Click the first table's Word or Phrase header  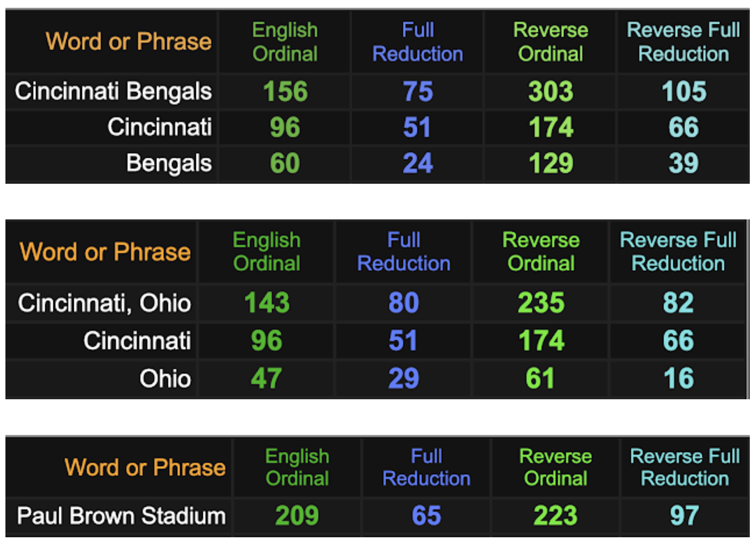pyautogui.click(x=129, y=41)
